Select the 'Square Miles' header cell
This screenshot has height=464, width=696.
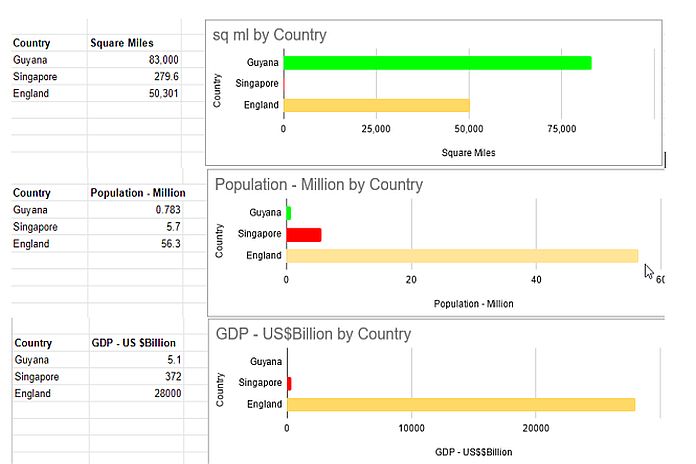(134, 43)
